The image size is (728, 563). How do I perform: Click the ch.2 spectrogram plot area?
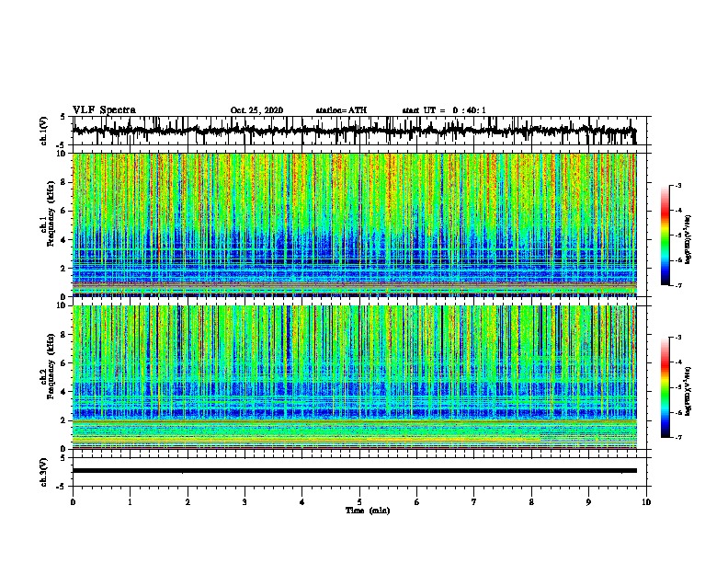point(354,377)
